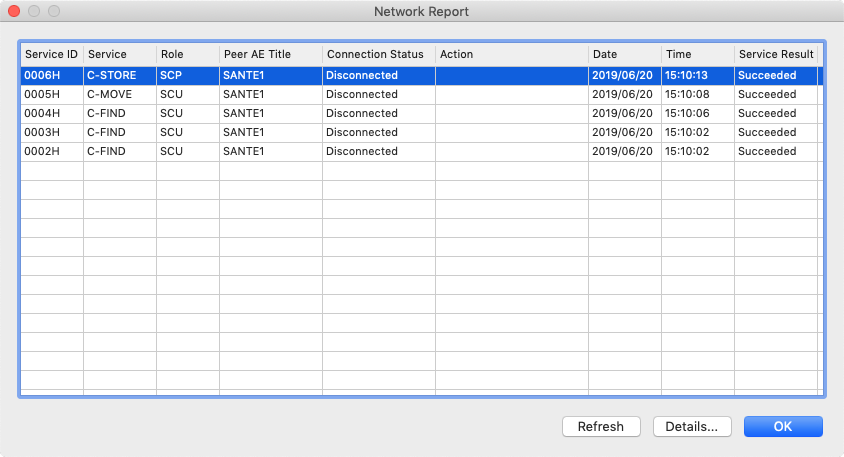The width and height of the screenshot is (844, 457).
Task: Click Succeeded result in 0004H row
Action: click(x=767, y=113)
